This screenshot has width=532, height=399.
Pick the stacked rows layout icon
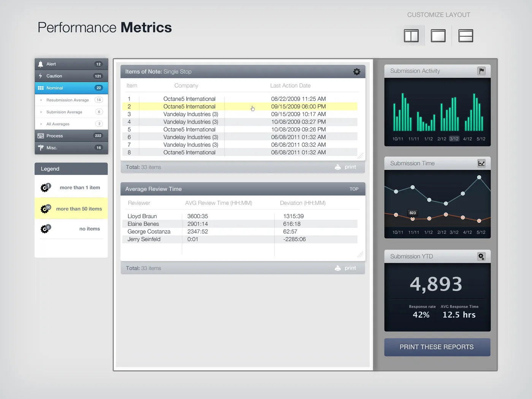466,36
